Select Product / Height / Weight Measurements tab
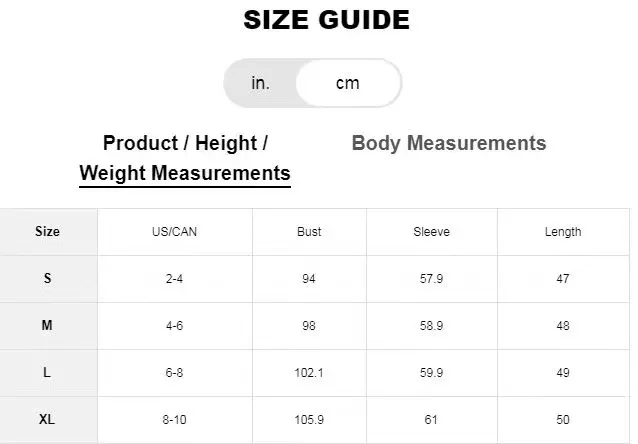The width and height of the screenshot is (638, 444). pos(185,158)
